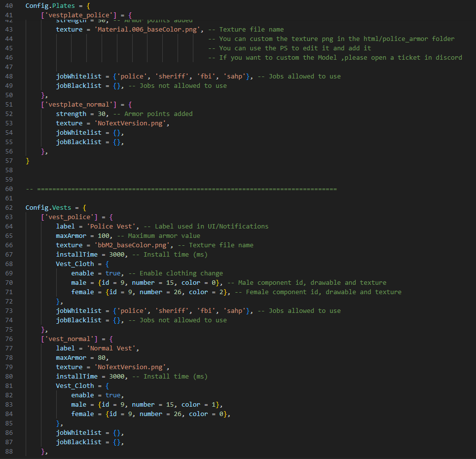Click line number 76 in the gutter
476x459 pixels.
[x=9, y=339]
